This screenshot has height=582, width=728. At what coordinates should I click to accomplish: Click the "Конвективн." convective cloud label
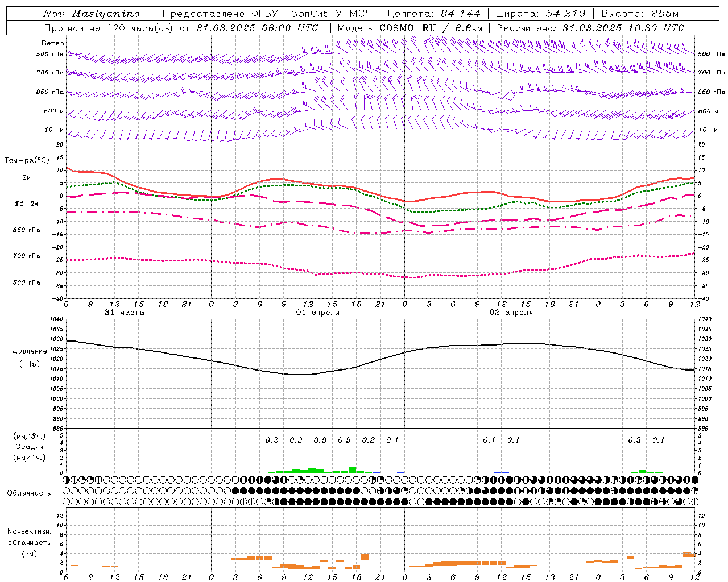pos(30,531)
